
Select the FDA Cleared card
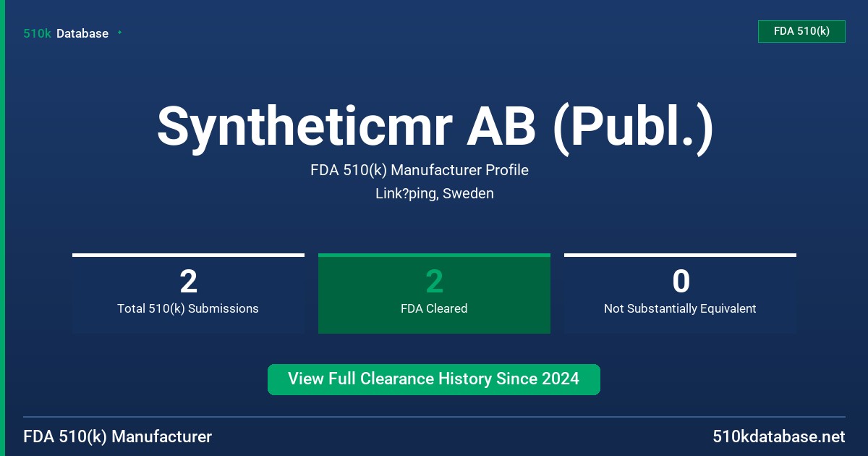(434, 293)
